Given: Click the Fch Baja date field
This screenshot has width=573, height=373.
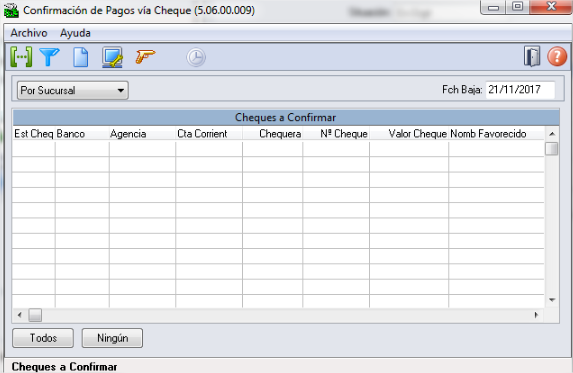Looking at the screenshot, I should click(x=520, y=90).
